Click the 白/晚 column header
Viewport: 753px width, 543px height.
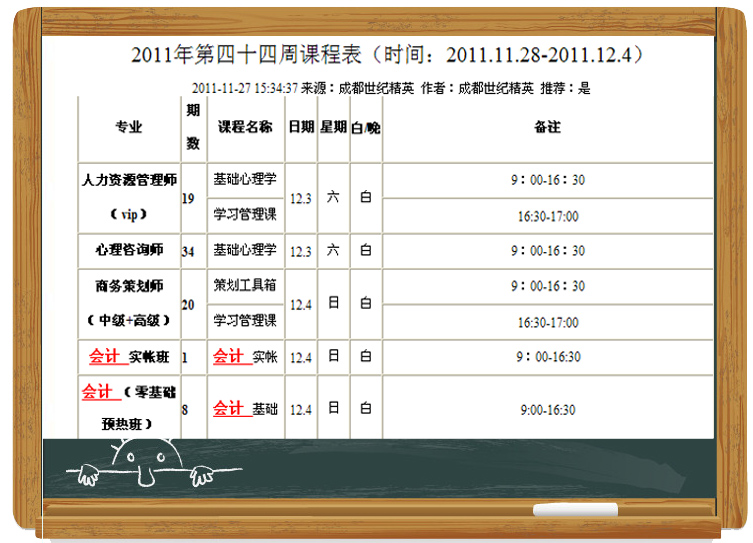pos(365,127)
